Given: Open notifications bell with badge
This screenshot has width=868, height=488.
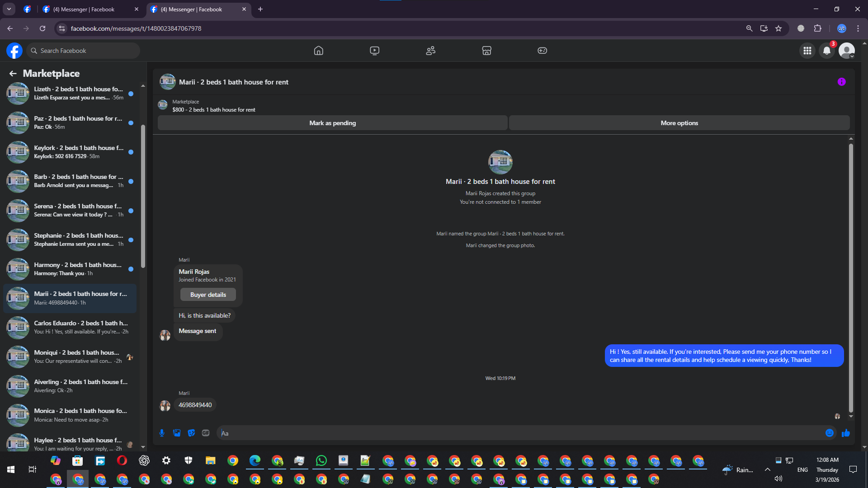Looking at the screenshot, I should [827, 51].
